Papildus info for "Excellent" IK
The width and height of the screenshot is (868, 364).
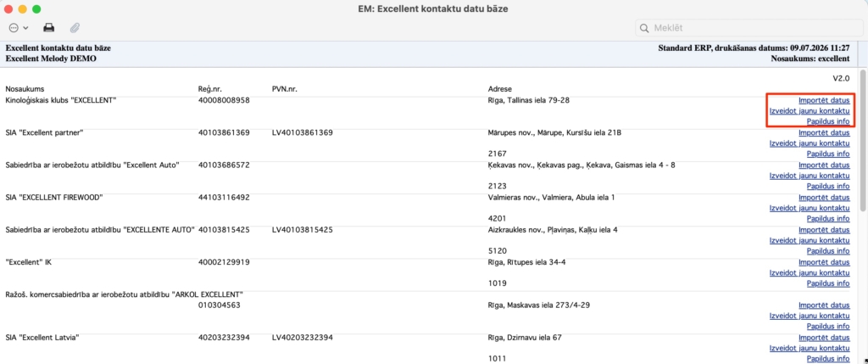click(828, 283)
